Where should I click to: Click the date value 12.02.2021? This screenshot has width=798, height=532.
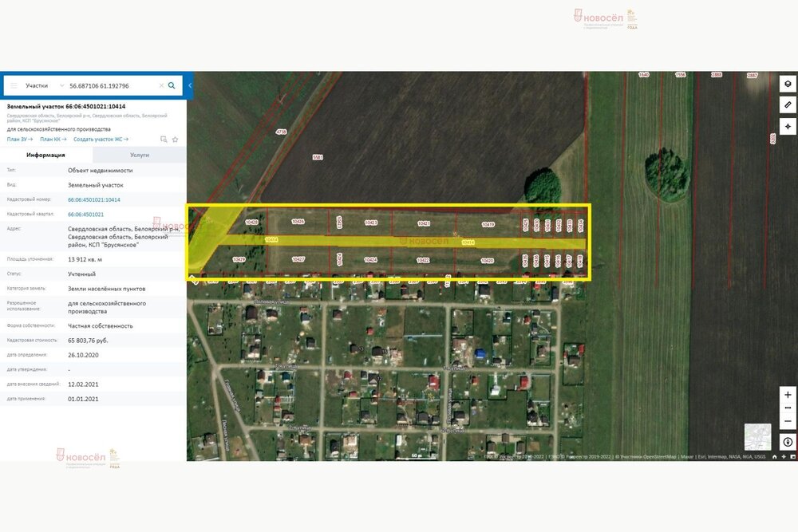click(x=83, y=384)
